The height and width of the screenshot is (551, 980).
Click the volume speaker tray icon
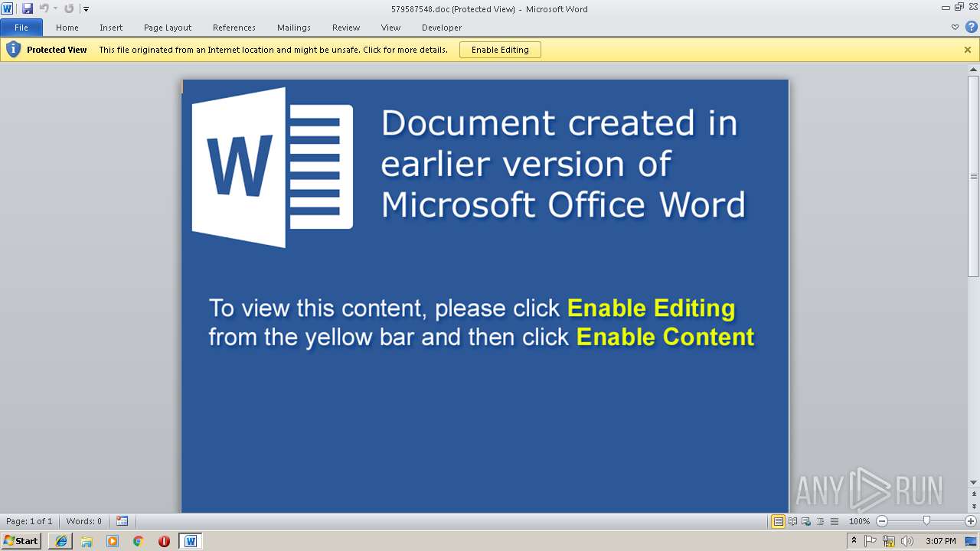907,541
